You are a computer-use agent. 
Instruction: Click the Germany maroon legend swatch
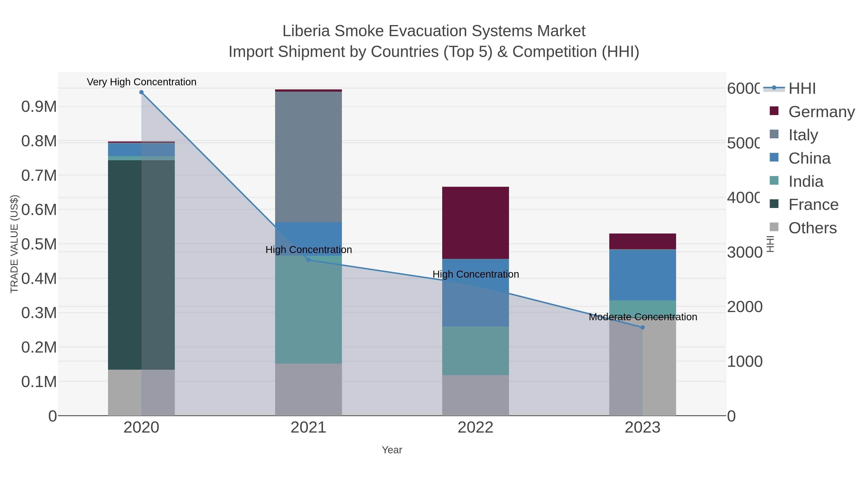(774, 111)
